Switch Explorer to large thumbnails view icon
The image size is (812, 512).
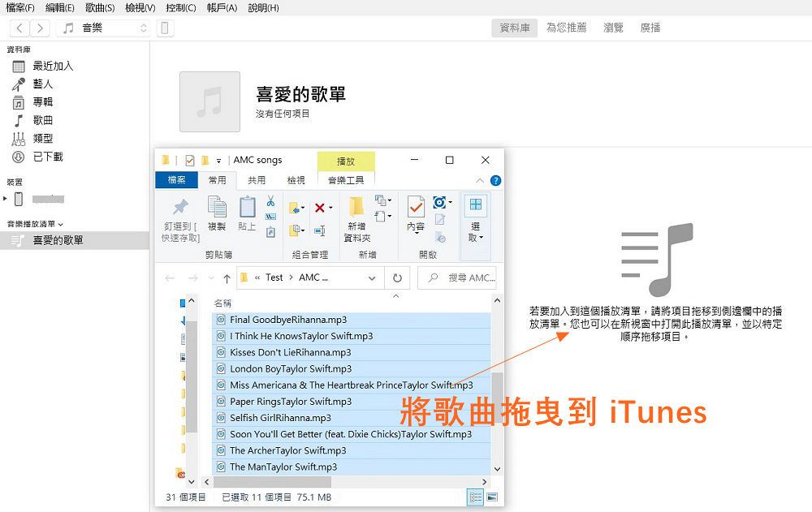click(492, 497)
